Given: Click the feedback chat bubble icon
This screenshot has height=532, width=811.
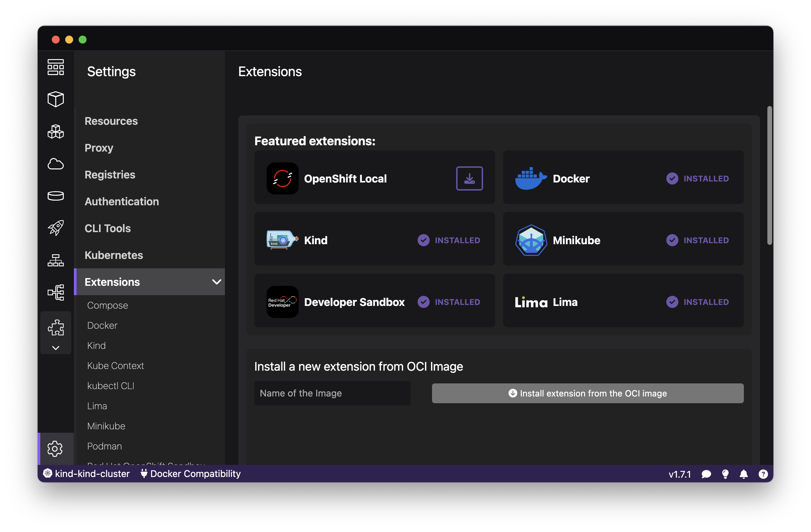Looking at the screenshot, I should 706,474.
